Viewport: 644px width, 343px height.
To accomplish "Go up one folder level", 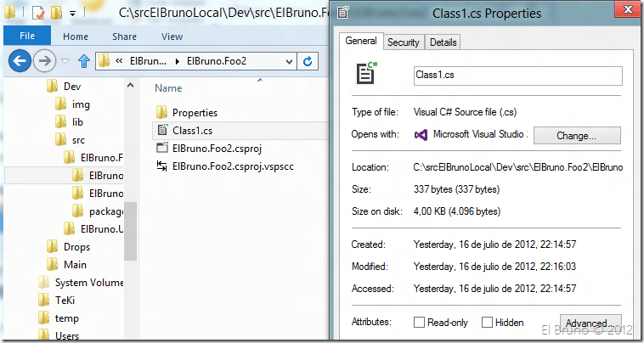I will click(84, 61).
